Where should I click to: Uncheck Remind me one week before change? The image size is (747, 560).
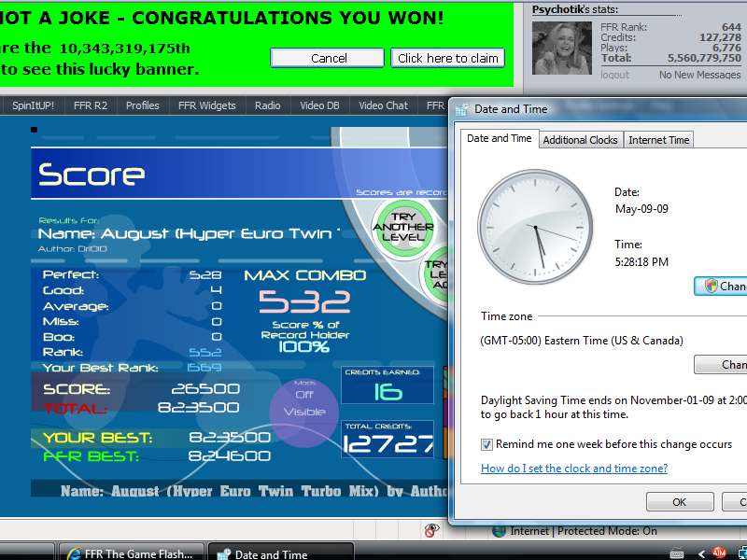486,444
